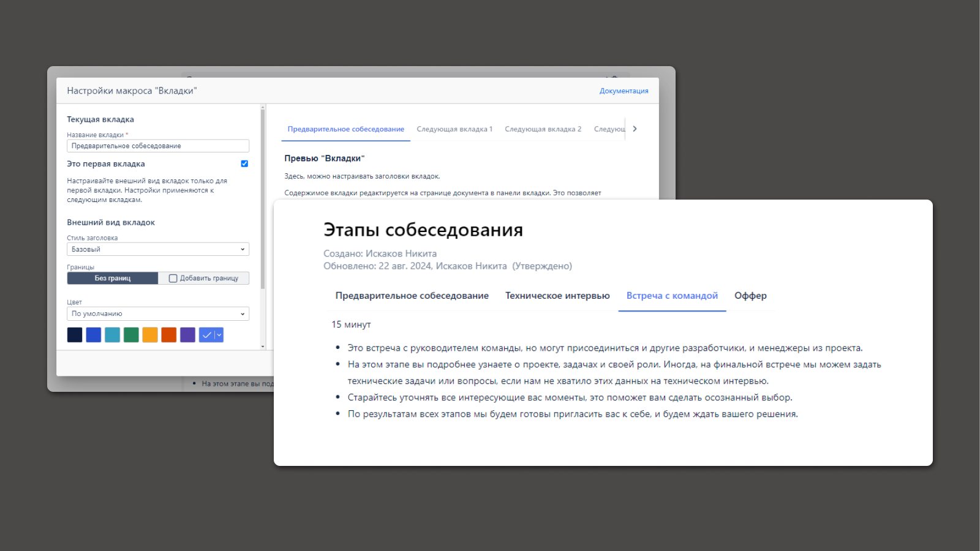Uncheck the "Это первая вкладка" checkbox

pyautogui.click(x=244, y=163)
